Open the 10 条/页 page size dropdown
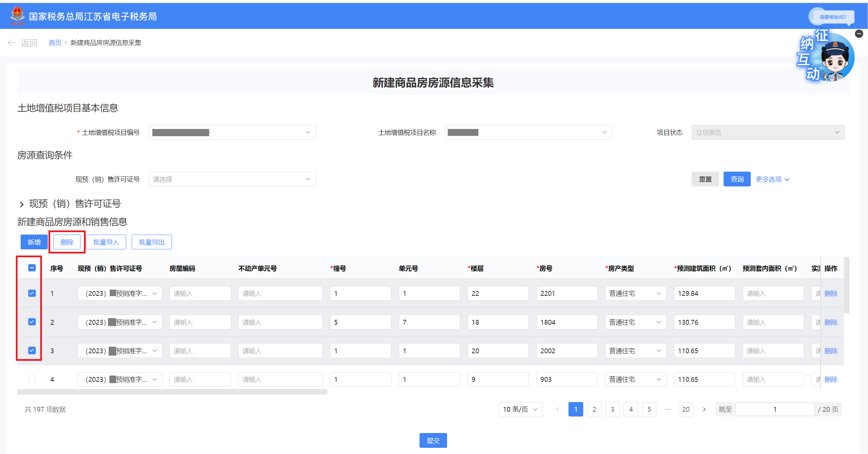 tap(520, 409)
